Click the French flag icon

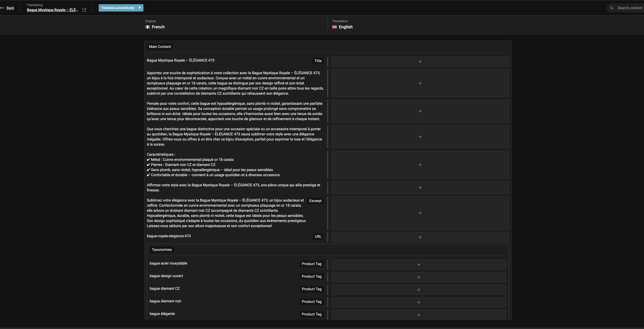click(148, 27)
